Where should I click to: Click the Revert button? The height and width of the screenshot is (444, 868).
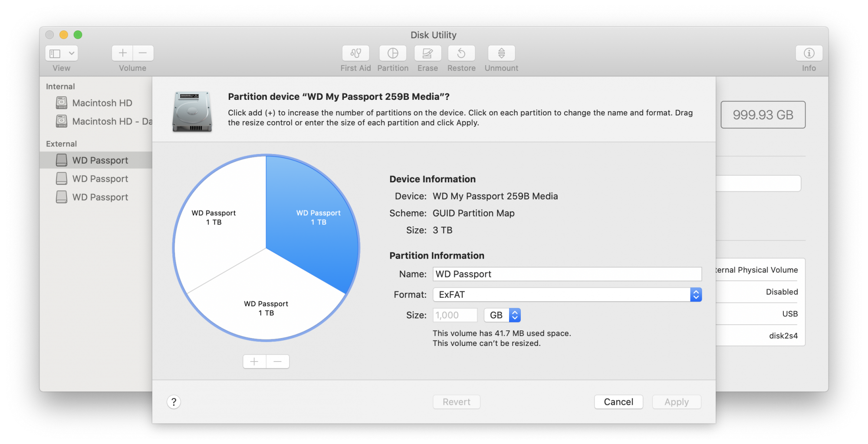click(457, 402)
